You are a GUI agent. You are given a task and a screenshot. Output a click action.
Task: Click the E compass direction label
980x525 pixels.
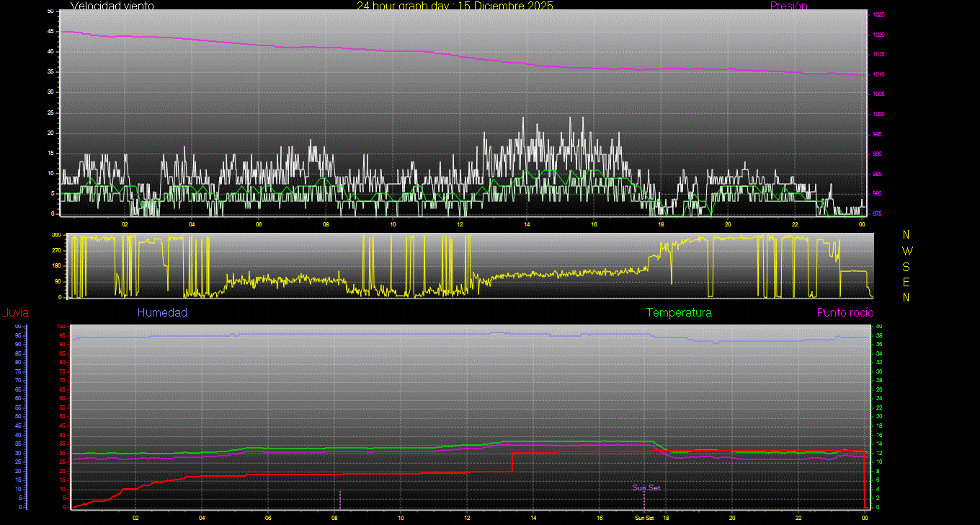click(906, 282)
